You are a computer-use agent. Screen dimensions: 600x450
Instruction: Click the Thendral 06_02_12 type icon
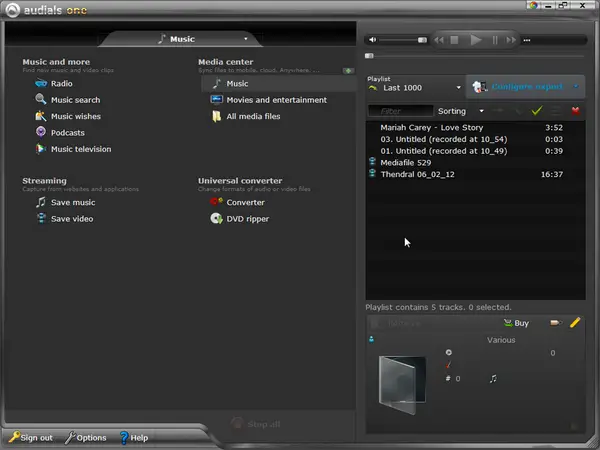(x=372, y=174)
